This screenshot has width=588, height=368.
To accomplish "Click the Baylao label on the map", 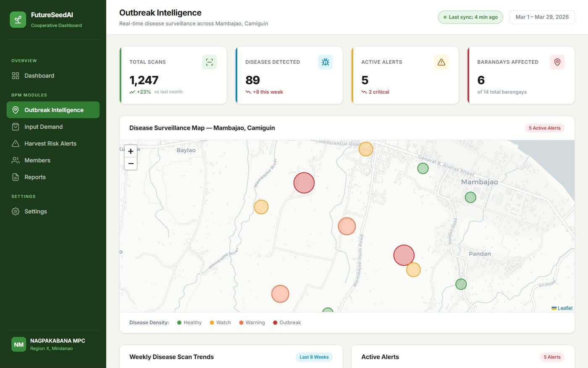I will (x=186, y=150).
